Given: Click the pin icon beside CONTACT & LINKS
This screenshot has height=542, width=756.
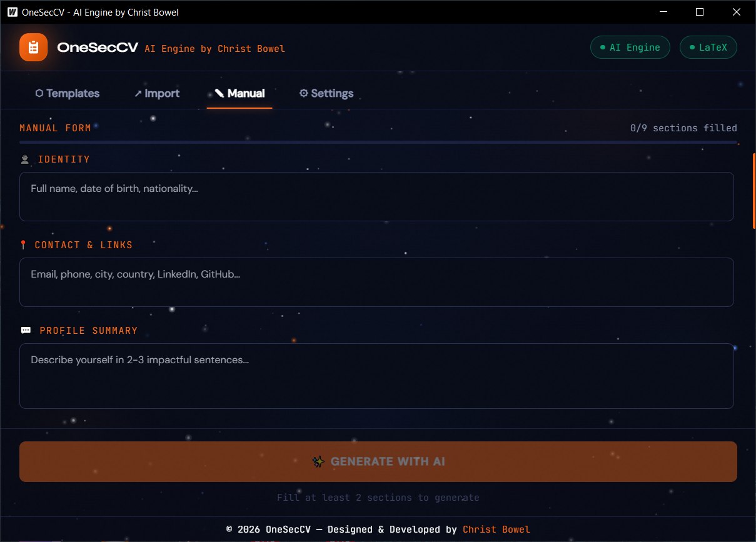Looking at the screenshot, I should (x=23, y=244).
